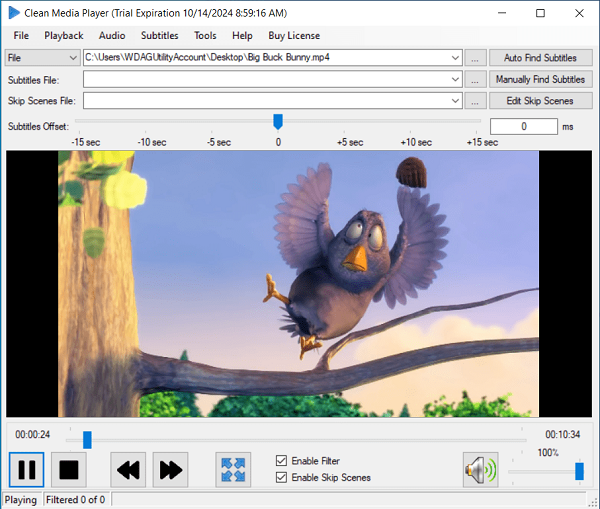Image resolution: width=600 pixels, height=509 pixels.
Task: Open the Tools menu
Action: 205,36
